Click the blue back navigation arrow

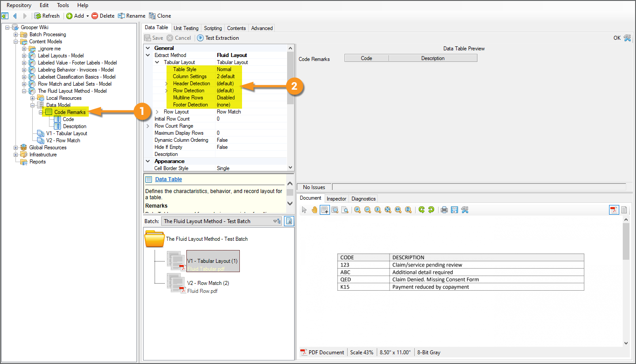point(15,16)
